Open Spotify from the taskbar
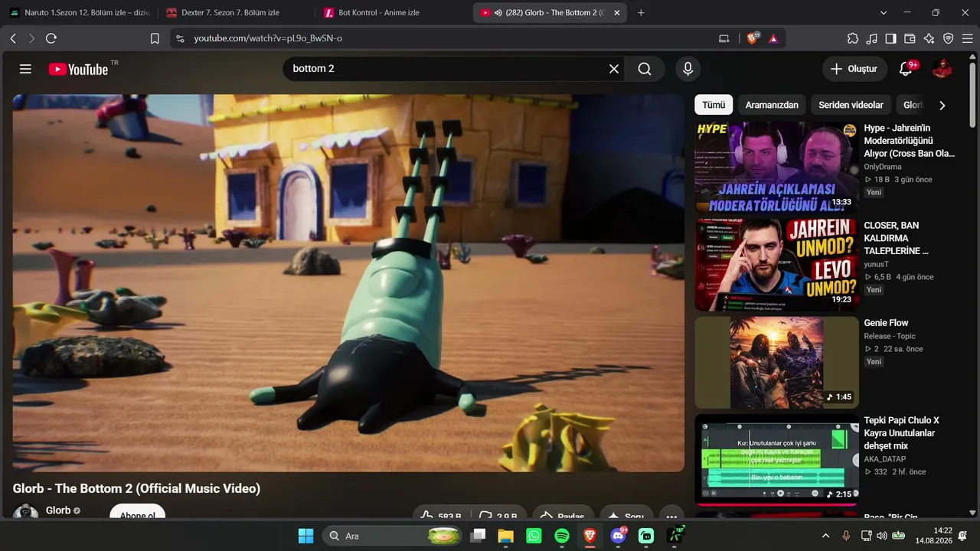The height and width of the screenshot is (551, 980). [x=561, y=536]
